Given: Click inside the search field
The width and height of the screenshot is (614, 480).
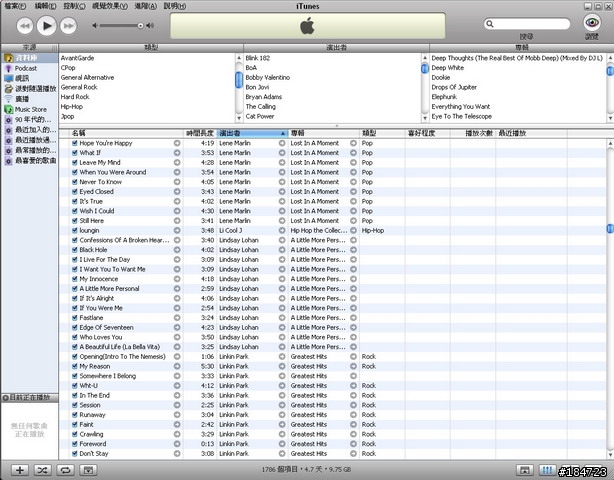Looking at the screenshot, I should 527,24.
